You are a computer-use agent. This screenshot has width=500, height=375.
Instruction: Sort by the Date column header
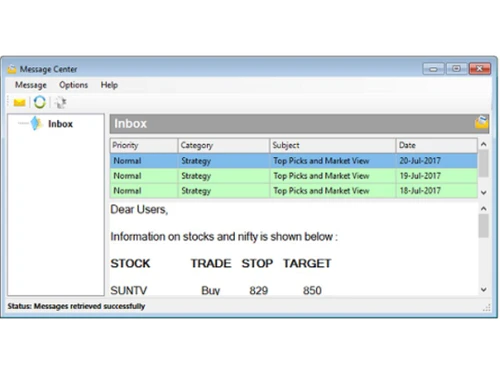coord(436,145)
